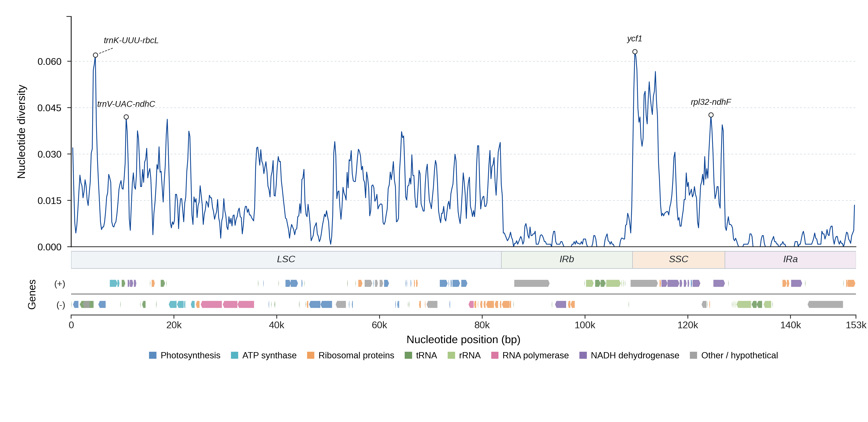Select the ycf1 peak marker circle

point(635,52)
